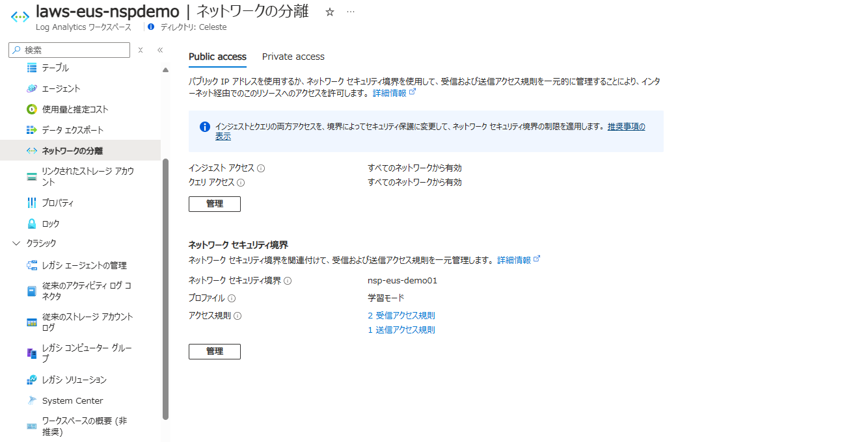Image resolution: width=868 pixels, height=442 pixels.
Task: Click the Log Analytics workspace logo icon
Action: pos(20,16)
